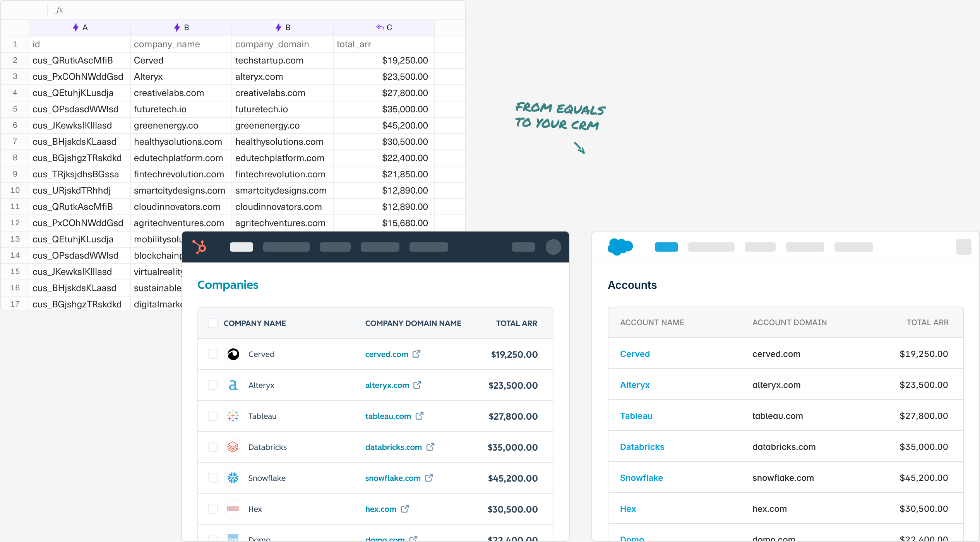
Task: Click the lightning bolt icon on column A
Action: pos(76,27)
